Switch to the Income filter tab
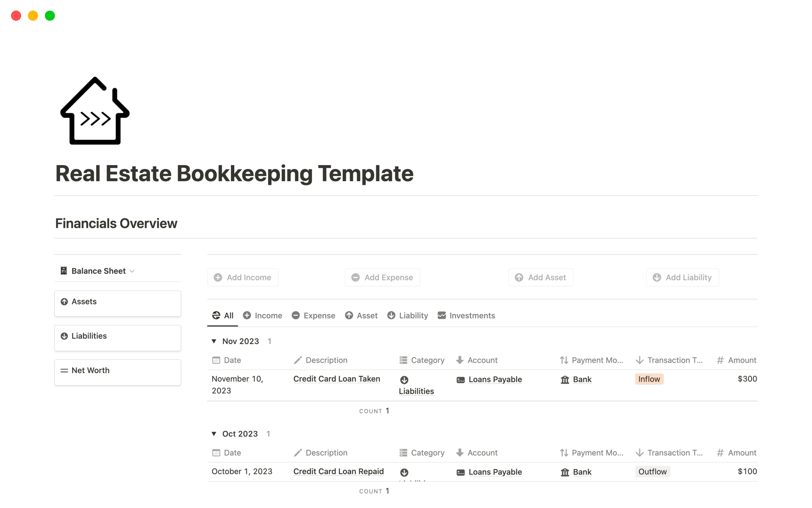Image resolution: width=812 pixels, height=508 pixels. (268, 315)
